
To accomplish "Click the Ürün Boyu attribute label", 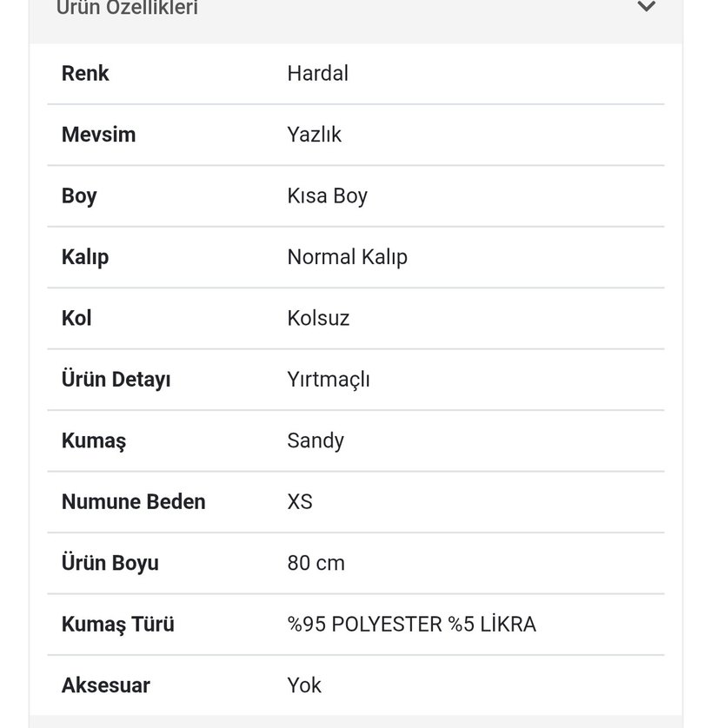I will click(x=110, y=563).
